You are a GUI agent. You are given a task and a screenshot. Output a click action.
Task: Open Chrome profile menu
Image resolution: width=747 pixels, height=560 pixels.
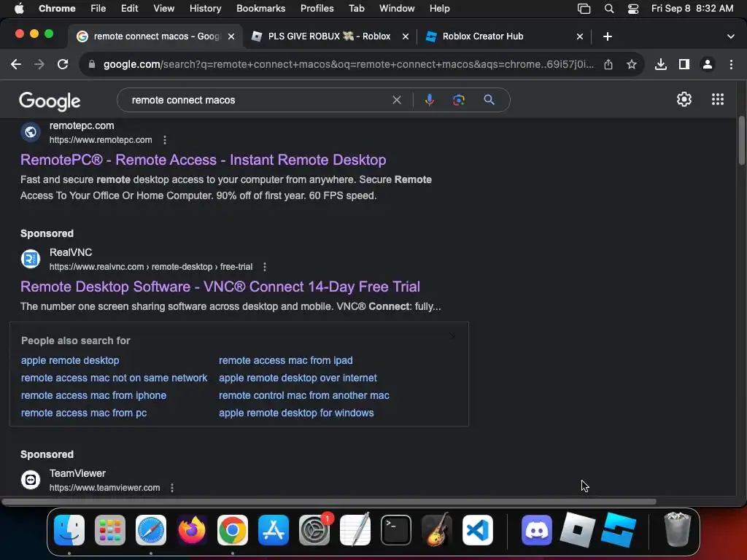[x=708, y=64]
